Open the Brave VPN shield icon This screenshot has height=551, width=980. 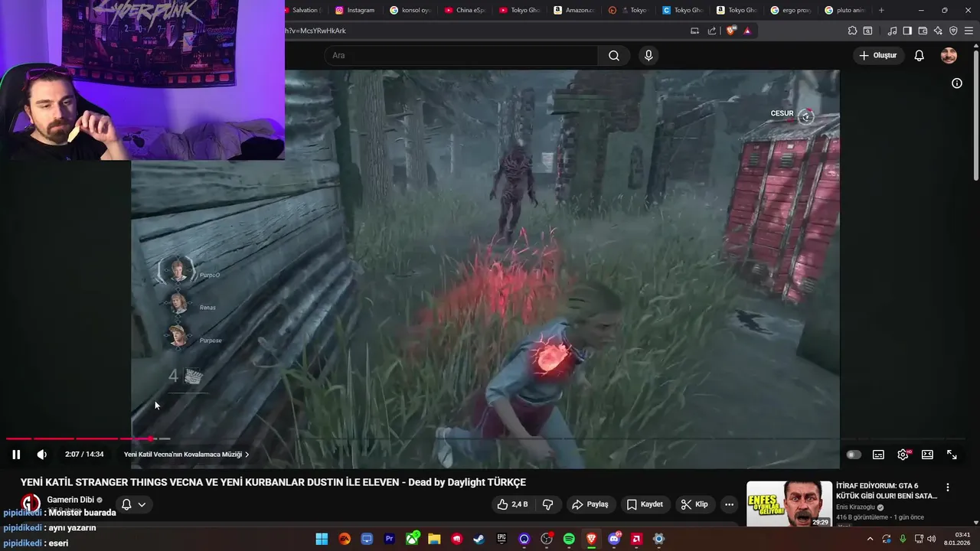point(953,31)
